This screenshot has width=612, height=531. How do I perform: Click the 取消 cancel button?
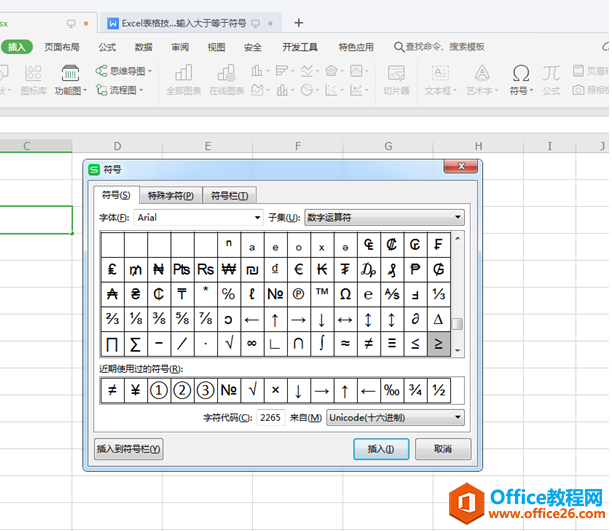point(443,449)
